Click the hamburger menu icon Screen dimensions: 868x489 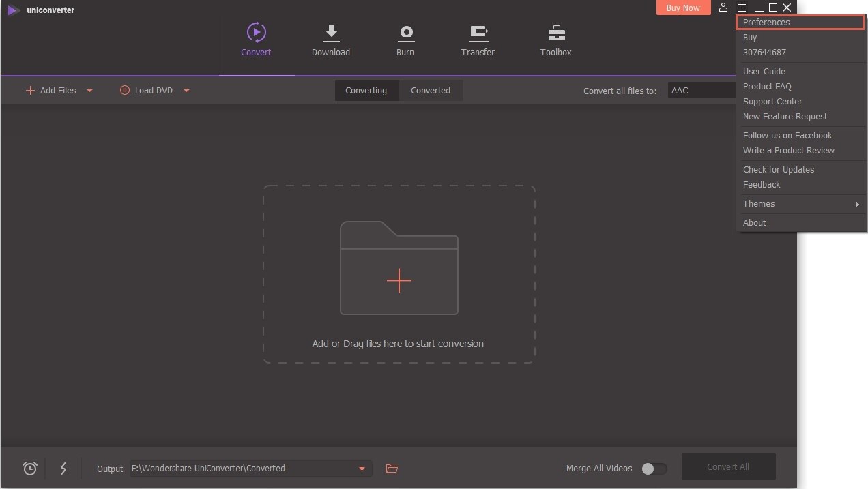pos(742,8)
